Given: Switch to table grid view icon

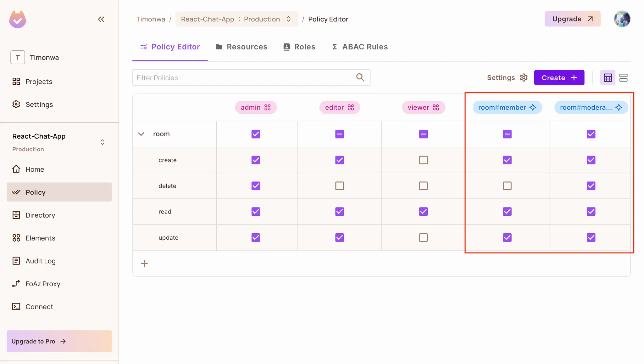Looking at the screenshot, I should click(x=608, y=77).
